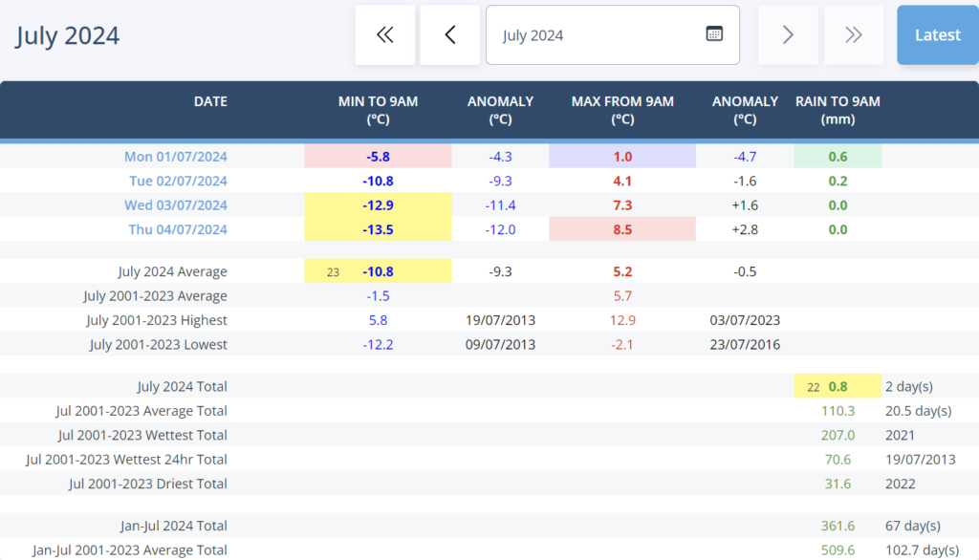Click the July 2024 Total 0.8 rainfall cell

point(838,387)
